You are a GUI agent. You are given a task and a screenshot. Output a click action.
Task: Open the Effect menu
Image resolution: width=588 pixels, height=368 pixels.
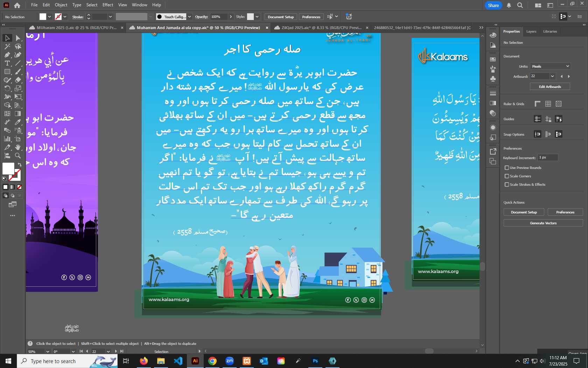(x=108, y=5)
